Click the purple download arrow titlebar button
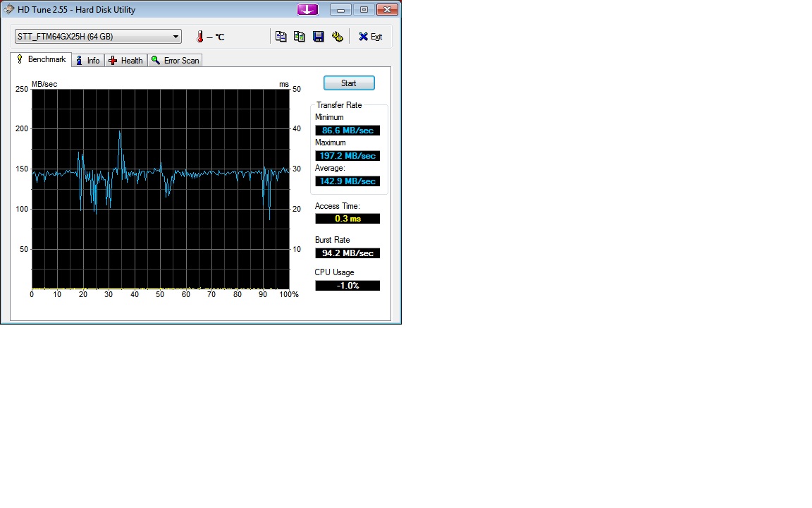The image size is (812, 508). [307, 9]
